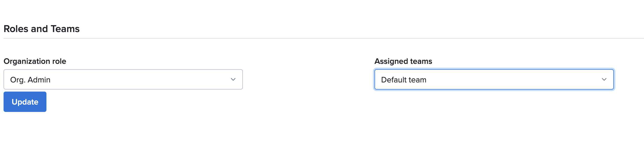Viewport: 644px width, 145px height.
Task: Click the 'Organization role' field label
Action: pos(35,61)
